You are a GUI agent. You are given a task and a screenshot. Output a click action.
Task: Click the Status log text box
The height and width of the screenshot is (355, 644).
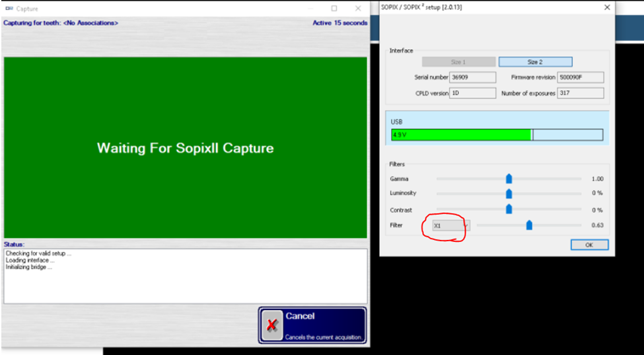click(x=186, y=276)
